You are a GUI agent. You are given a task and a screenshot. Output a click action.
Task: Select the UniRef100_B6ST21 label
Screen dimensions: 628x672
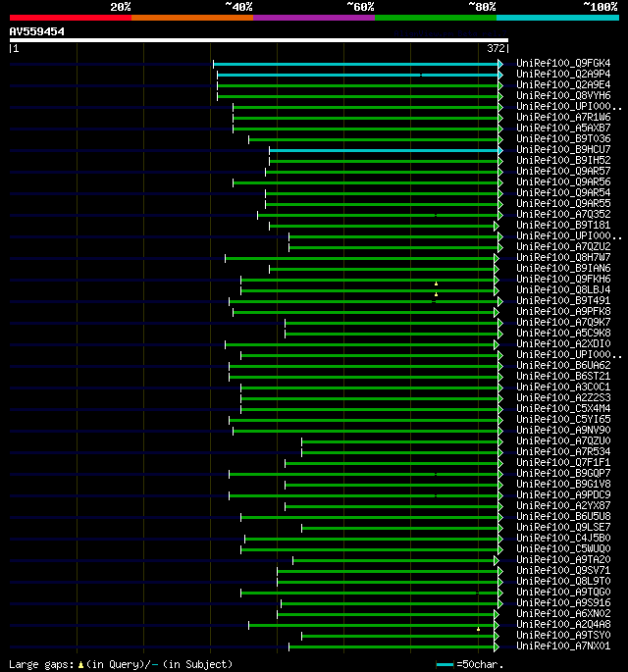point(563,377)
